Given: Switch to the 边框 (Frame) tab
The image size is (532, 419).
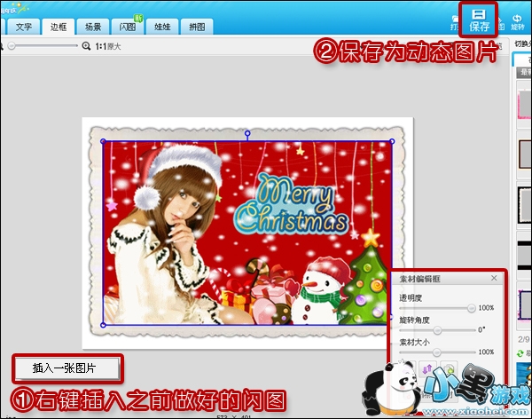Looking at the screenshot, I should point(59,27).
